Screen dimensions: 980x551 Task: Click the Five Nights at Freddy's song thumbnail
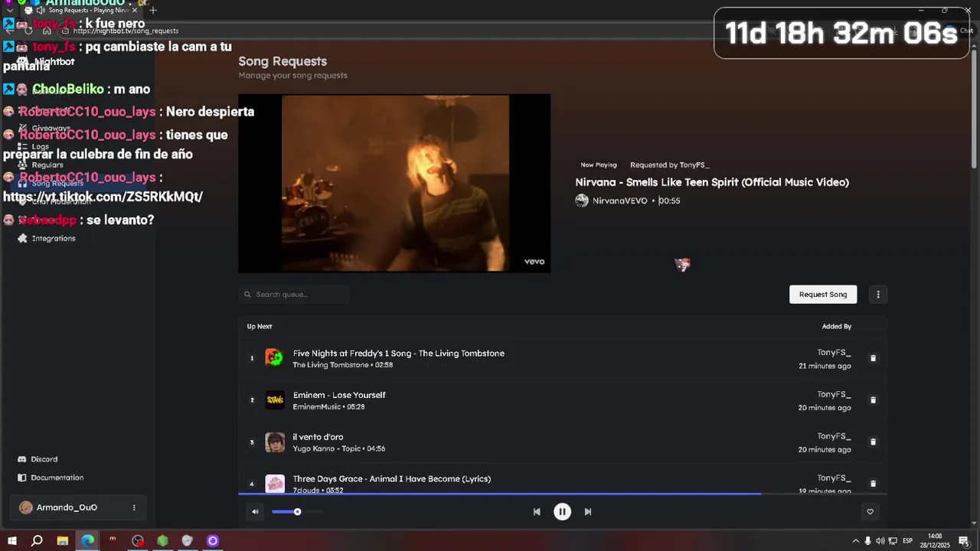click(x=275, y=358)
